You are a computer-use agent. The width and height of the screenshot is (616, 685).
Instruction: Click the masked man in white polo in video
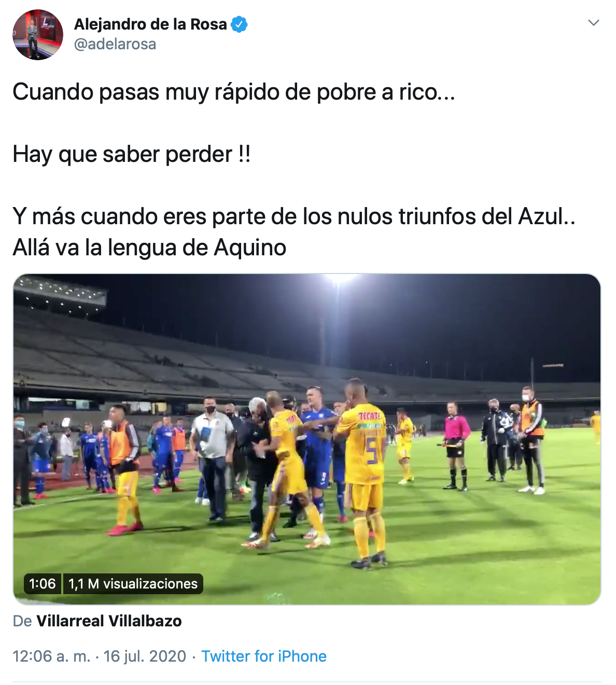tap(212, 458)
